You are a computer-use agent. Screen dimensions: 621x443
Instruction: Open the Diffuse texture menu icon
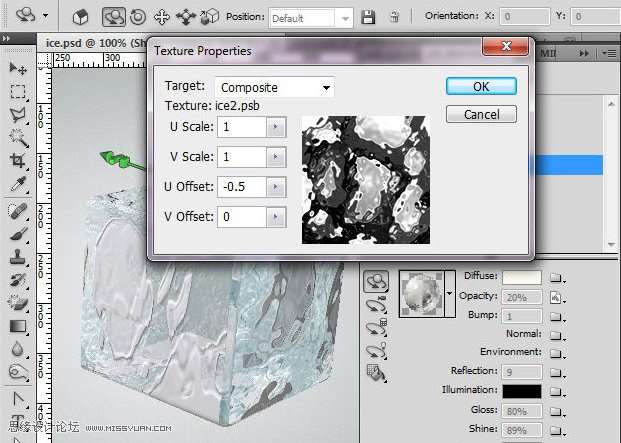click(556, 278)
